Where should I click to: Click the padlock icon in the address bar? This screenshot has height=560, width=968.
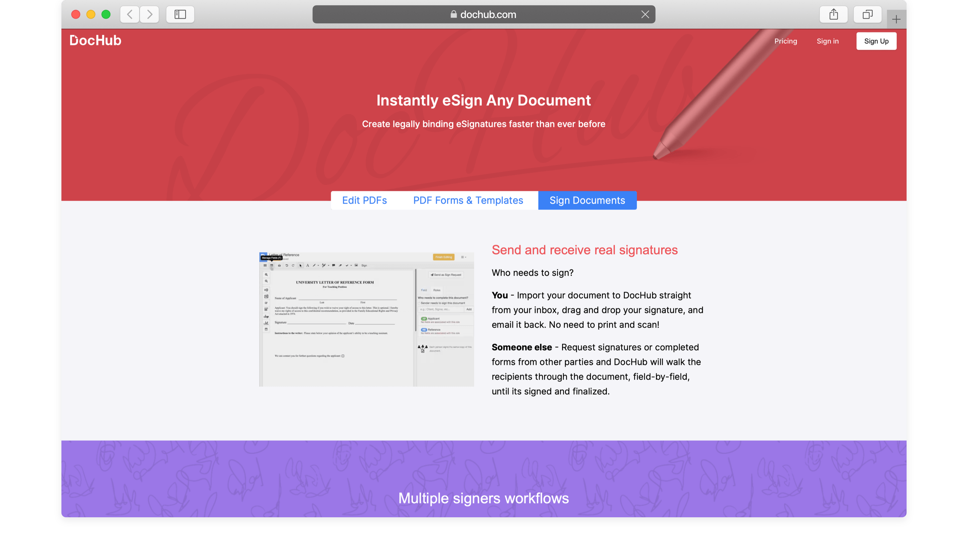click(x=454, y=15)
